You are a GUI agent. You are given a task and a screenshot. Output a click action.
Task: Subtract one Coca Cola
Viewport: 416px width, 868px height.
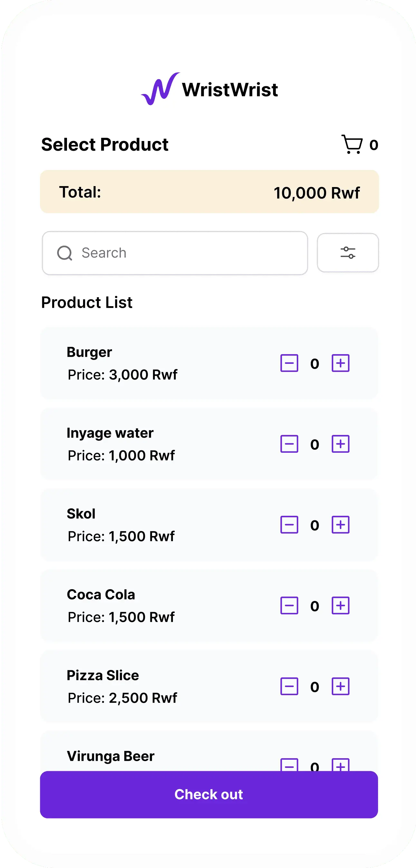(x=289, y=606)
